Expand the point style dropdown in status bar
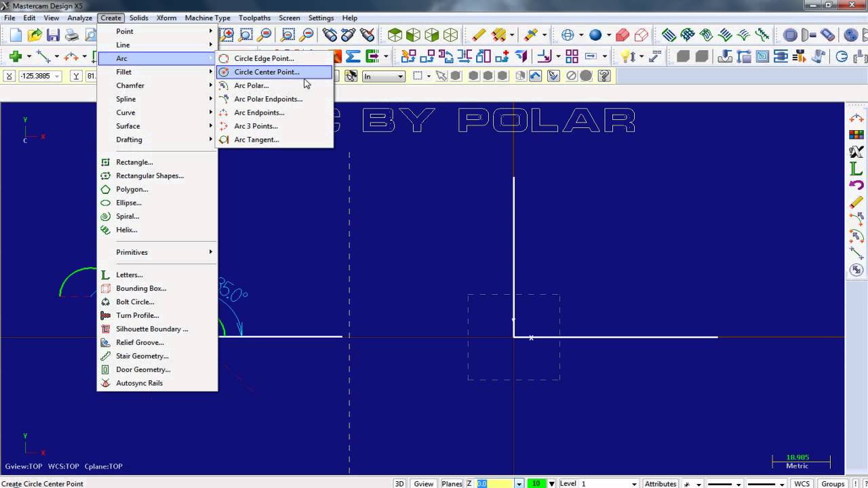The image size is (868, 488). (x=698, y=483)
